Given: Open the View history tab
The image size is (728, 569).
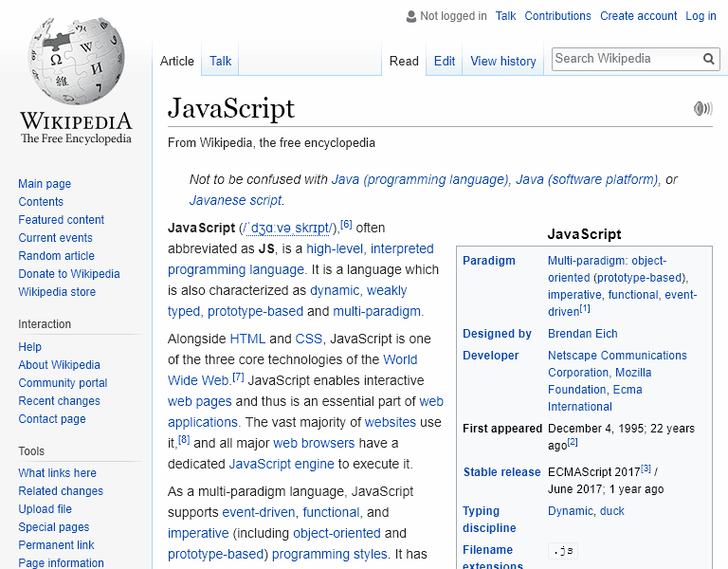Looking at the screenshot, I should [502, 61].
